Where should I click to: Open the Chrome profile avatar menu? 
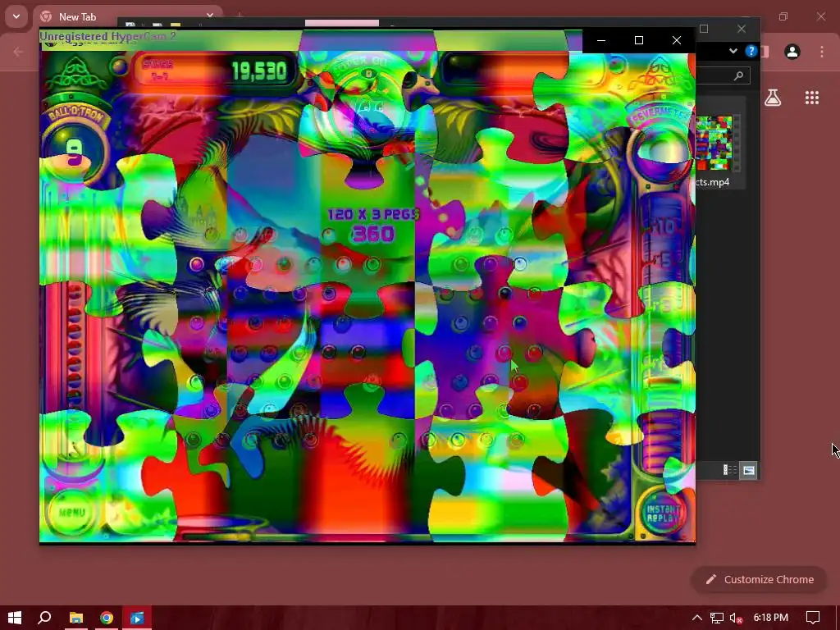pyautogui.click(x=792, y=52)
